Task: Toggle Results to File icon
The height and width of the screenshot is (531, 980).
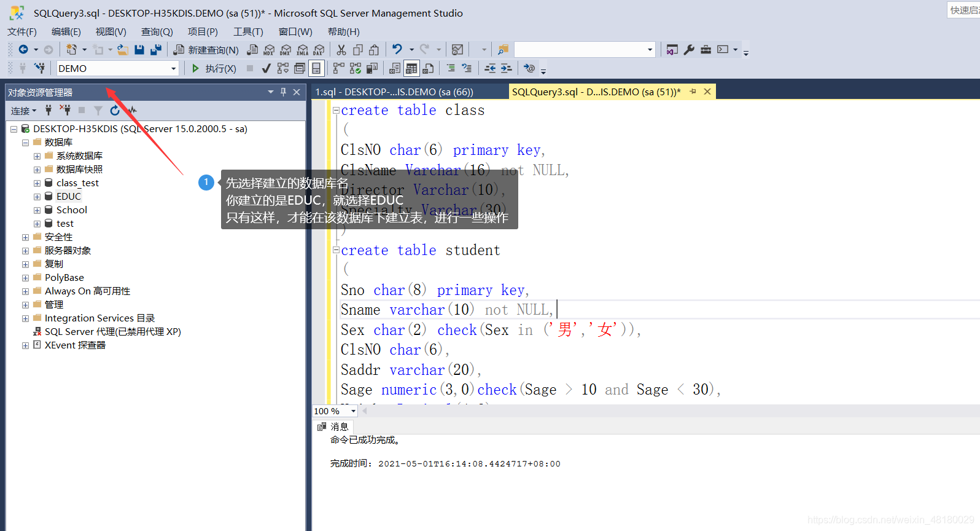Action: coord(428,68)
